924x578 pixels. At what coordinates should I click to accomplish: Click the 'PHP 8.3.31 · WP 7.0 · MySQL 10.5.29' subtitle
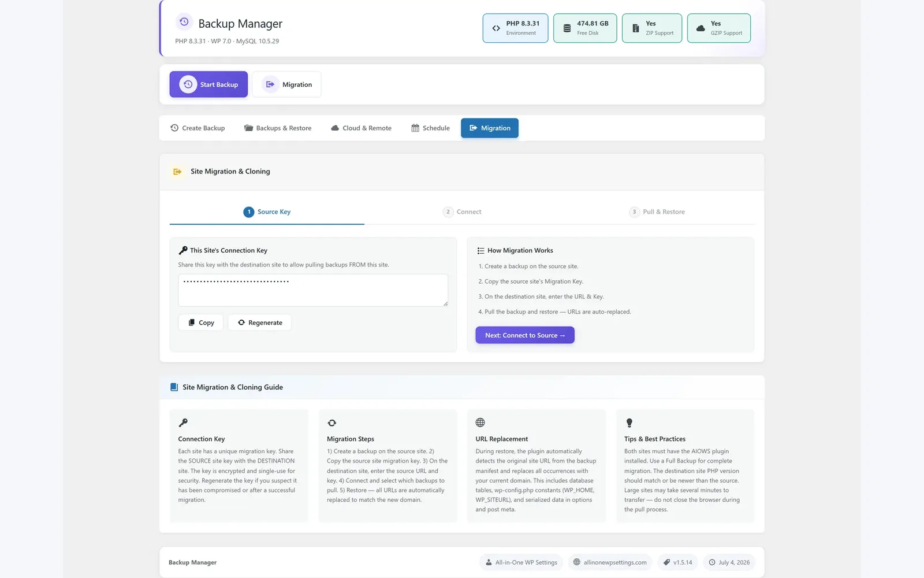pyautogui.click(x=227, y=41)
